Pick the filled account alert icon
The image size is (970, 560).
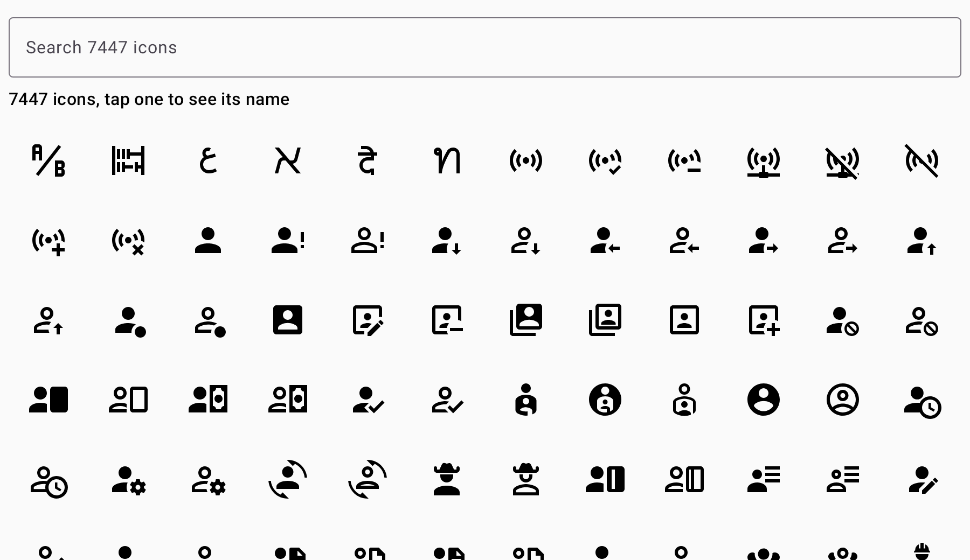click(288, 240)
